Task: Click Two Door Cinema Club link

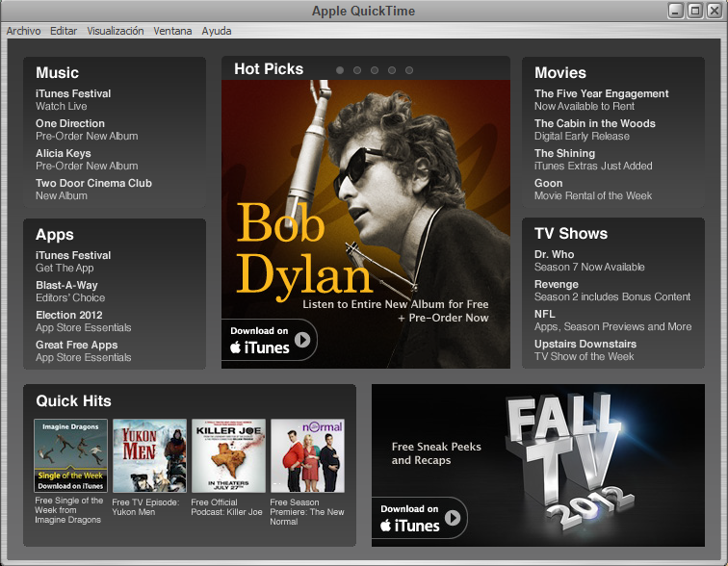Action: coord(93,183)
